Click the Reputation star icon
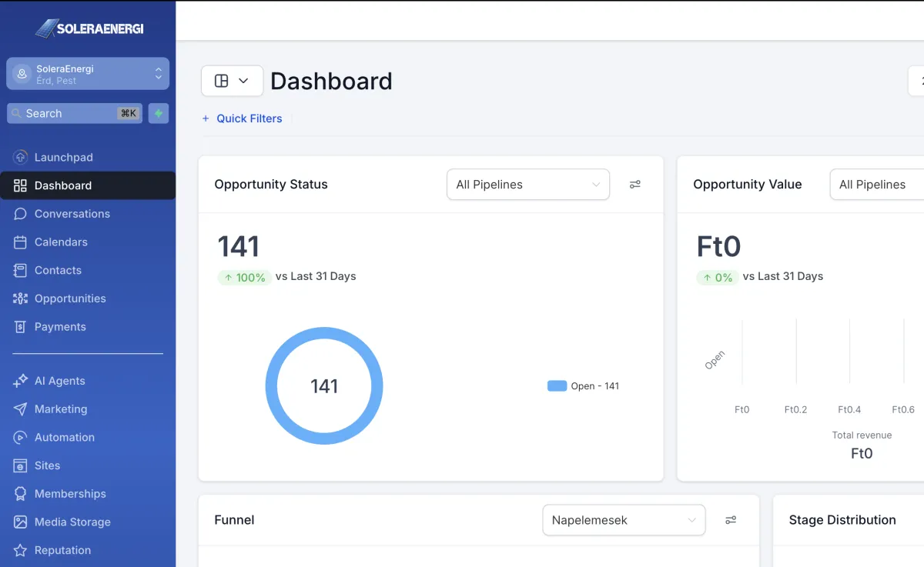Viewport: 924px width, 567px height. 21,550
